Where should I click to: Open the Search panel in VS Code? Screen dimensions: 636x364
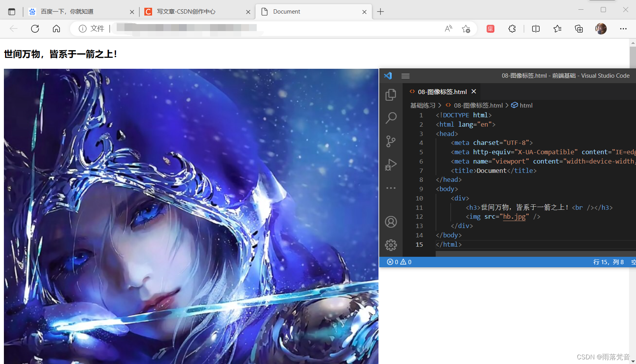pos(391,118)
